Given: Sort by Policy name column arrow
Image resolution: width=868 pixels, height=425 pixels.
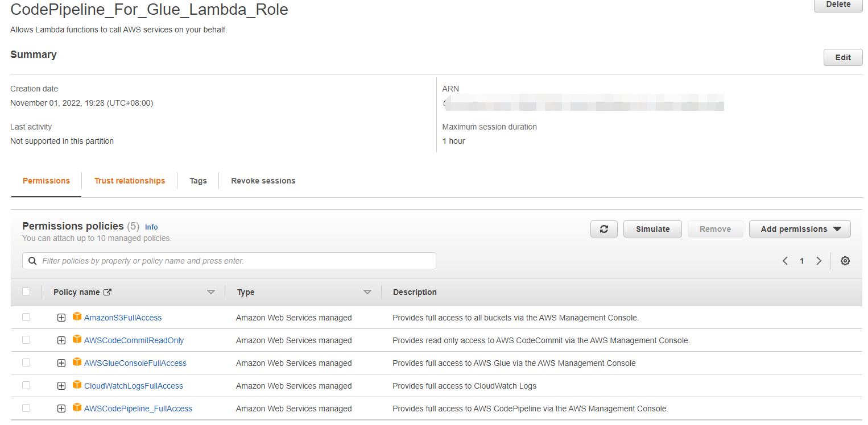Looking at the screenshot, I should 211,292.
